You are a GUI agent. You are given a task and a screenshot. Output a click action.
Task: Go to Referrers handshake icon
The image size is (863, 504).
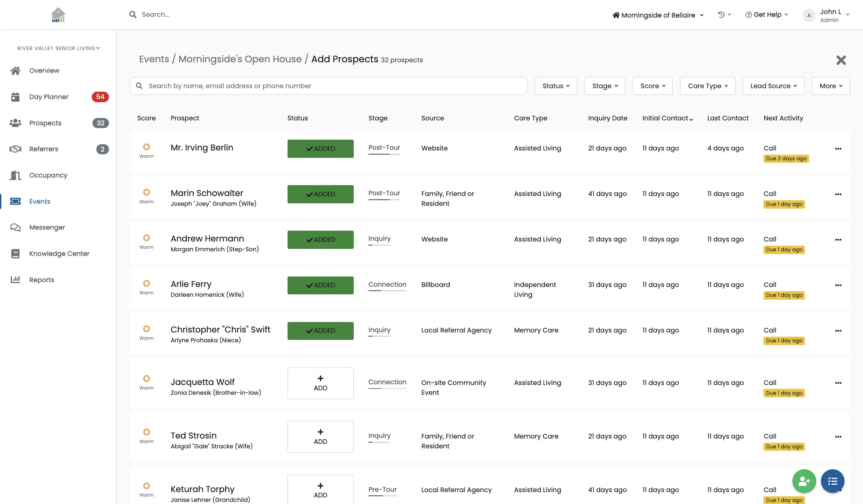coord(15,149)
